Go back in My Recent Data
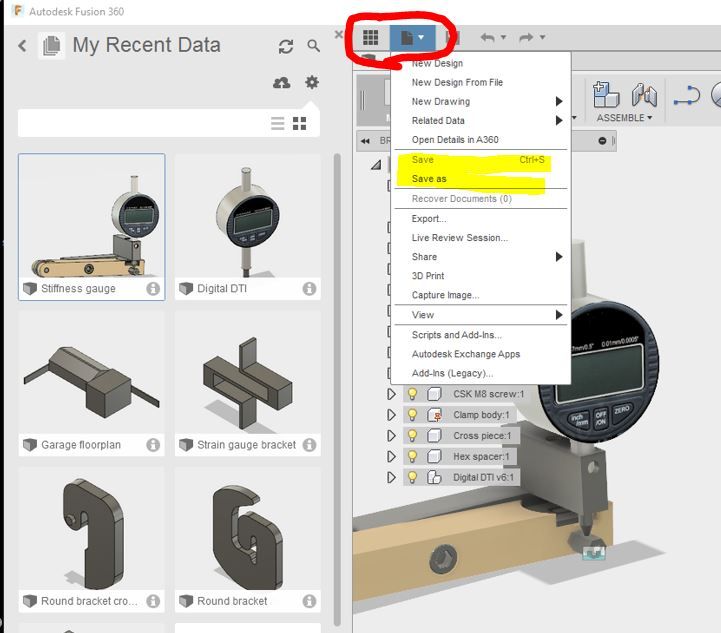Image resolution: width=721 pixels, height=633 pixels. [22, 46]
